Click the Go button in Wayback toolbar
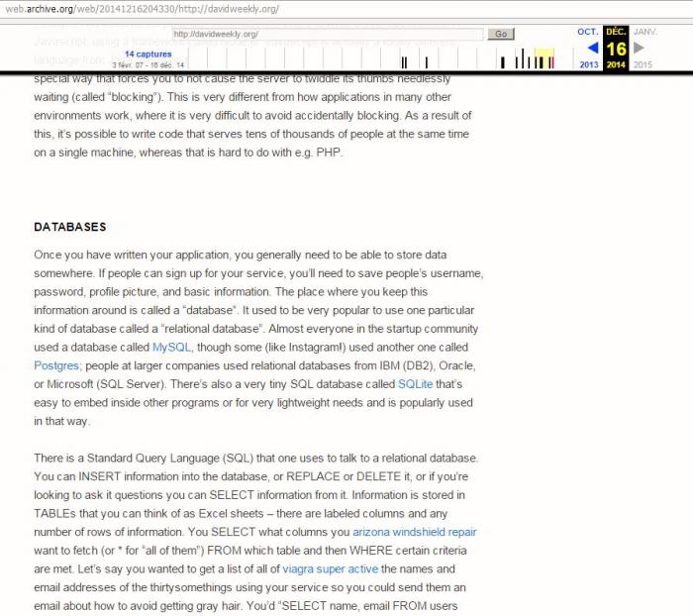 point(501,34)
